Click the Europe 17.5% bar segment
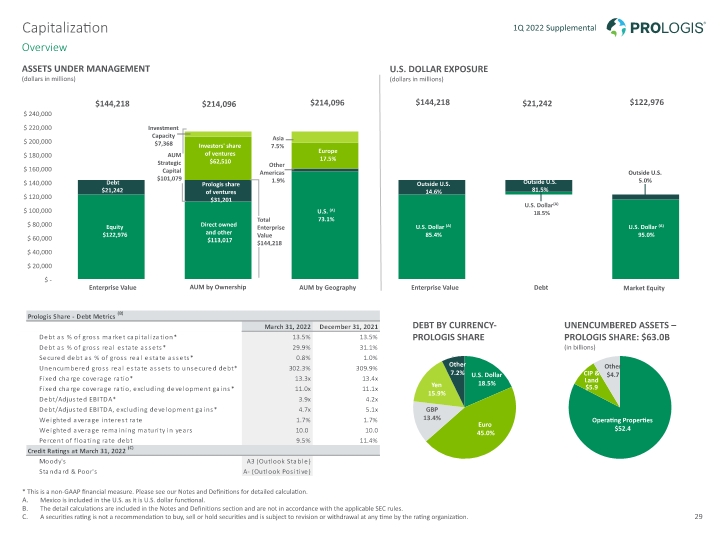The height and width of the screenshot is (540, 720). pyautogui.click(x=325, y=156)
